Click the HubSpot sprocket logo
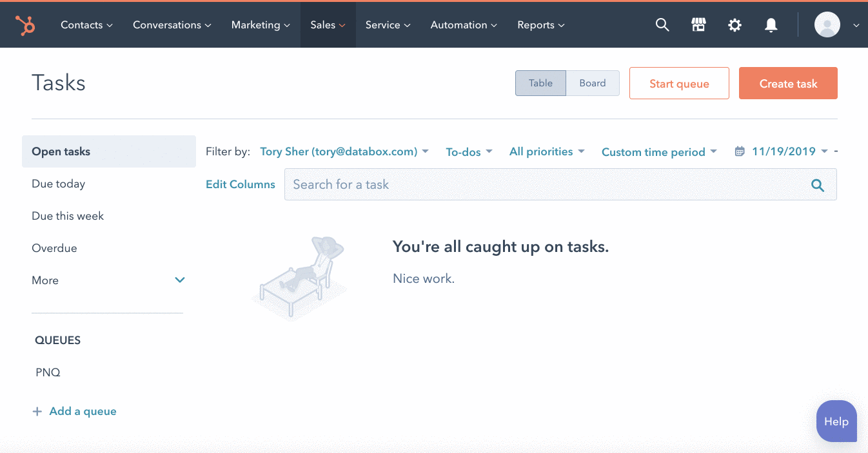The image size is (868, 453). click(x=26, y=24)
